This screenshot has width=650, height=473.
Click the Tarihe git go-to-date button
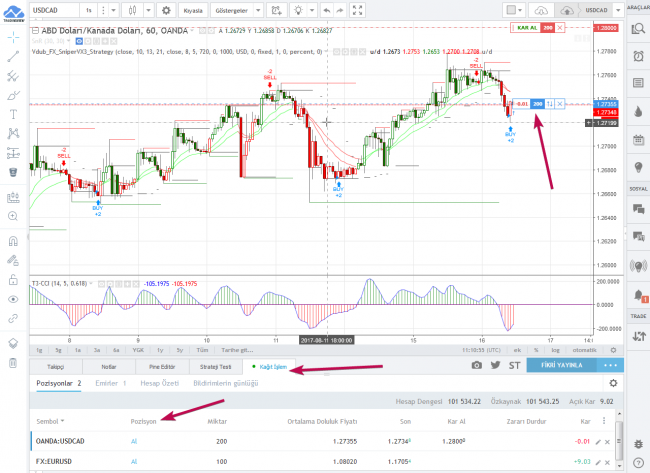237,350
